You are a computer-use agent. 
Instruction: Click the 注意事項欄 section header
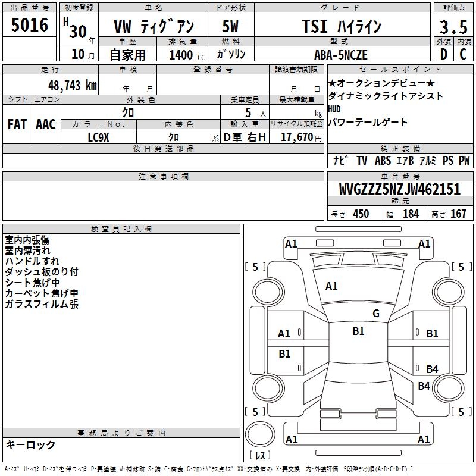coord(163,176)
